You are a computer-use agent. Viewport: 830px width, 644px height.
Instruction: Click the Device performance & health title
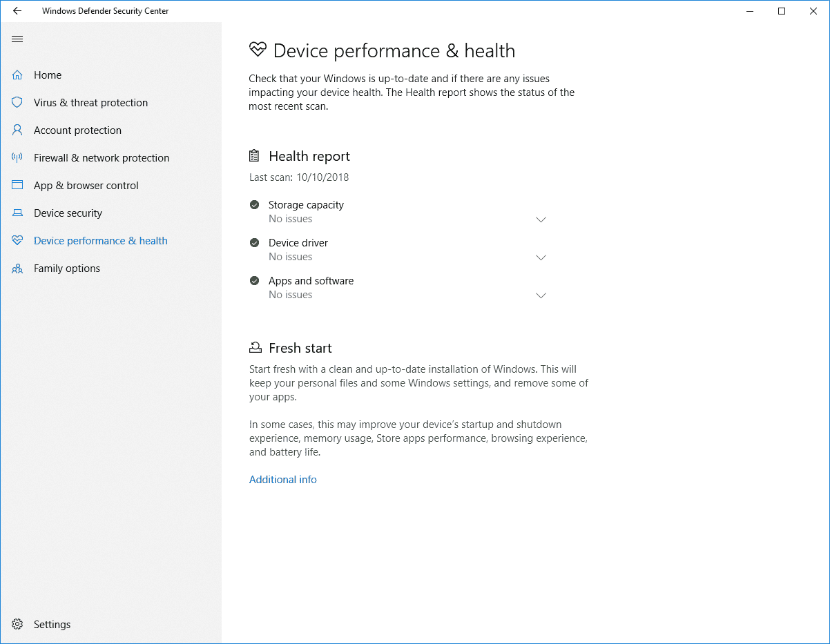[394, 50]
